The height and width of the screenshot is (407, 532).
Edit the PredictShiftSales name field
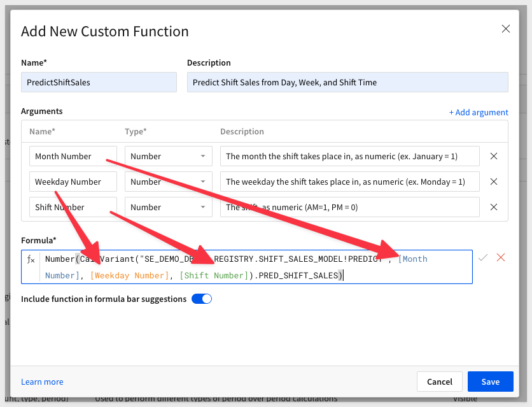[x=99, y=82]
